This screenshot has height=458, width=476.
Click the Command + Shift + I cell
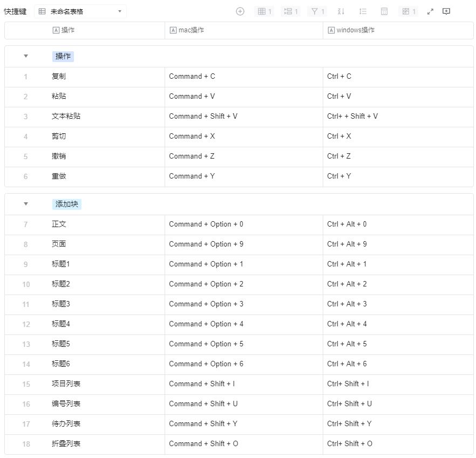244,384
